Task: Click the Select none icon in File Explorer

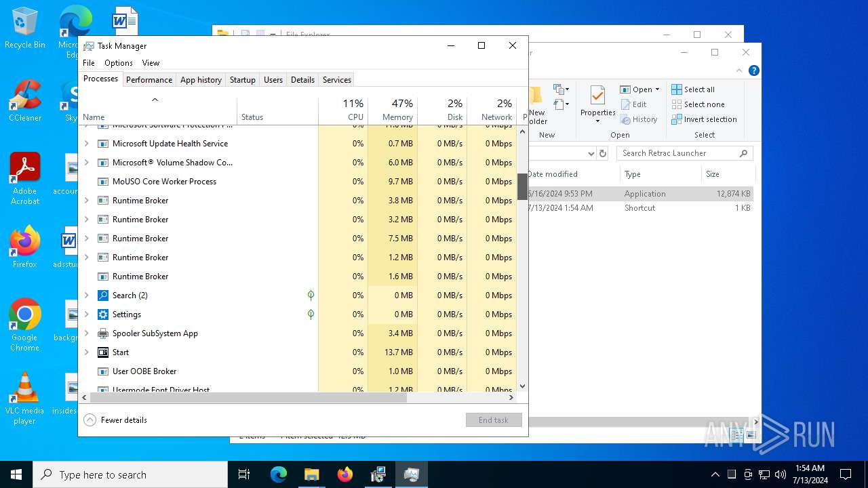Action: (677, 104)
